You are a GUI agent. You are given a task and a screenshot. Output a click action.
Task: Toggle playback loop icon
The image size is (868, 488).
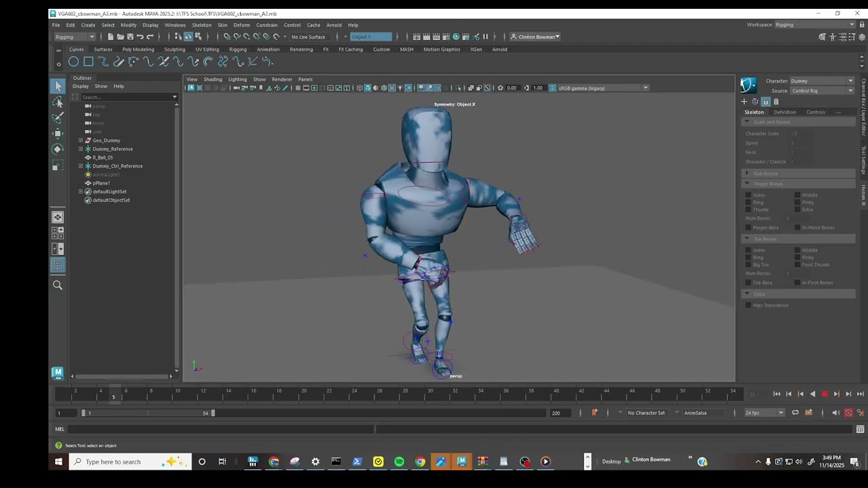795,413
